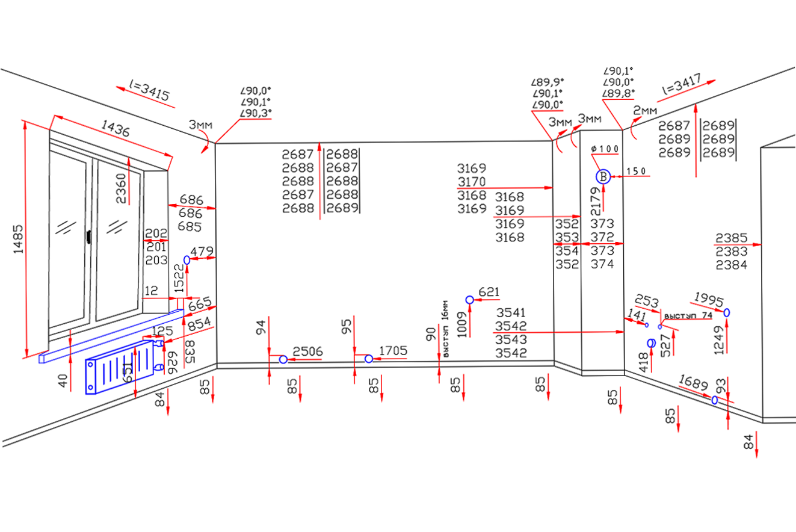Screen dimensions: 796x532
Task: Click the blue circle near dimension 1689
Action: [x=714, y=400]
